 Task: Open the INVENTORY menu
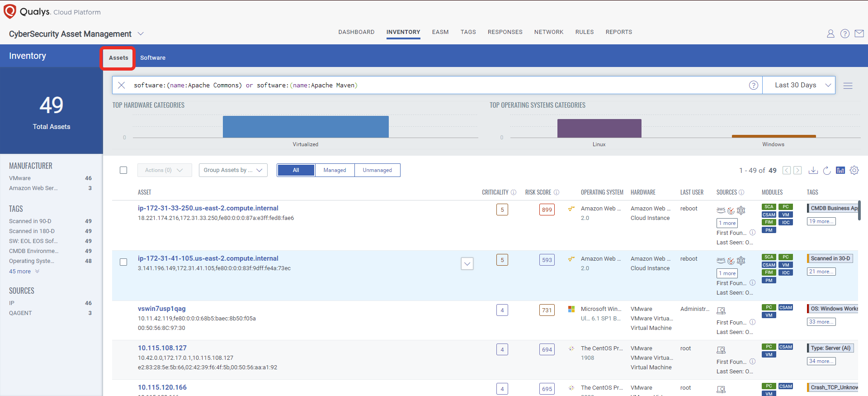click(x=403, y=32)
